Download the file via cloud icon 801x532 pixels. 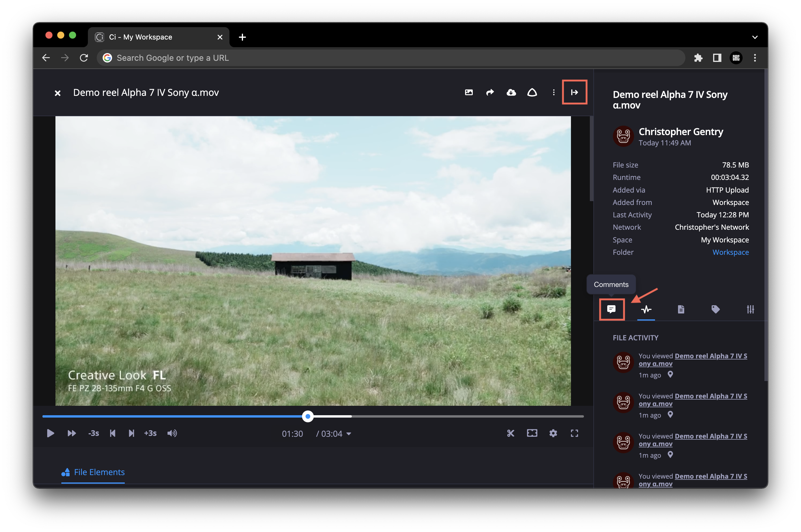click(511, 92)
